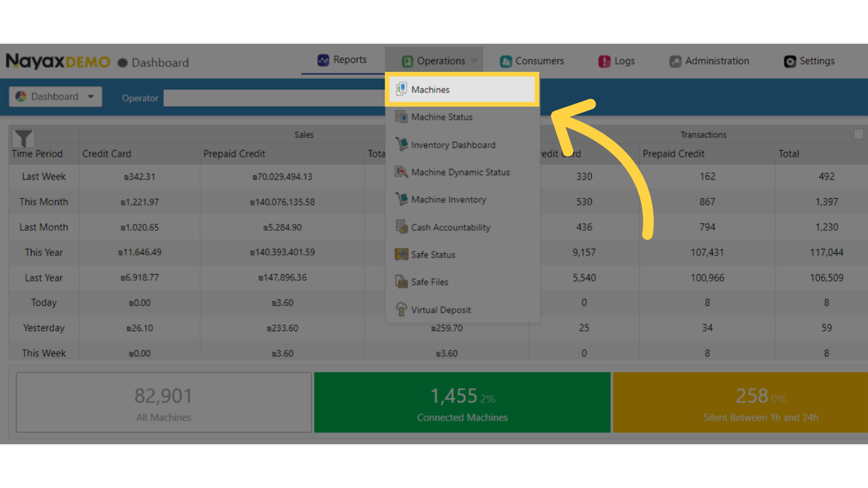Open the Administration tab
This screenshot has width=868, height=488.
pyautogui.click(x=709, y=61)
